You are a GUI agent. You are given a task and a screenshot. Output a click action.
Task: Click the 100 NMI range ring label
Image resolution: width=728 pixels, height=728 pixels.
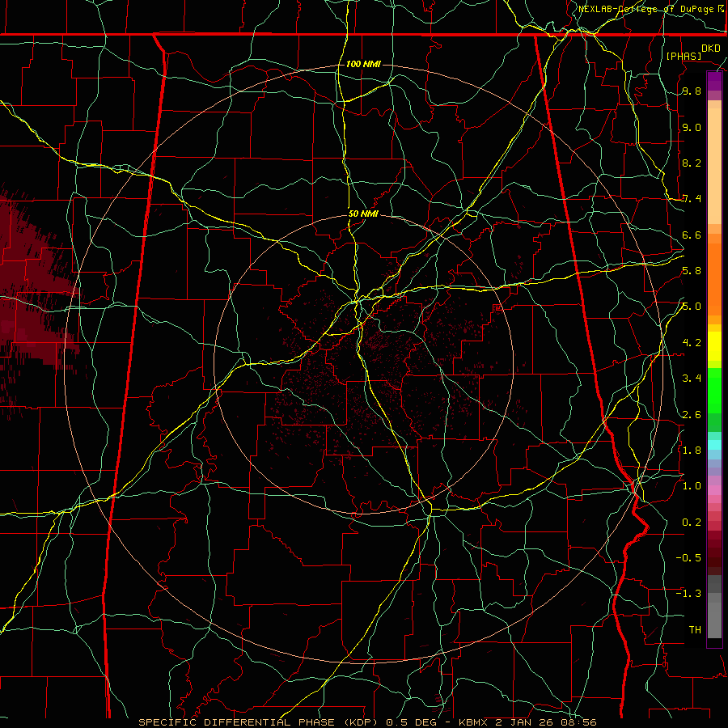(x=363, y=64)
